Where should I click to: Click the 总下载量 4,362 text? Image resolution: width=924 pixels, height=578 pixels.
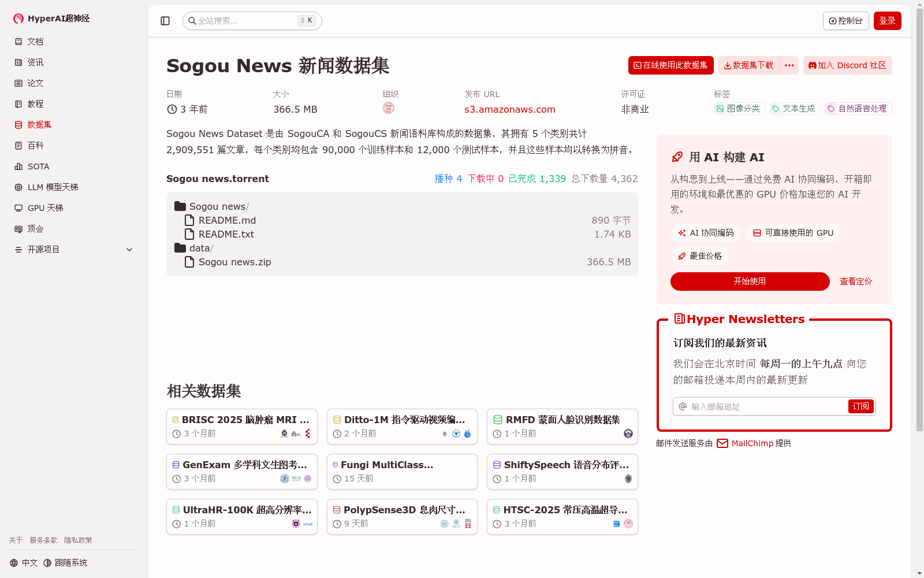(605, 179)
